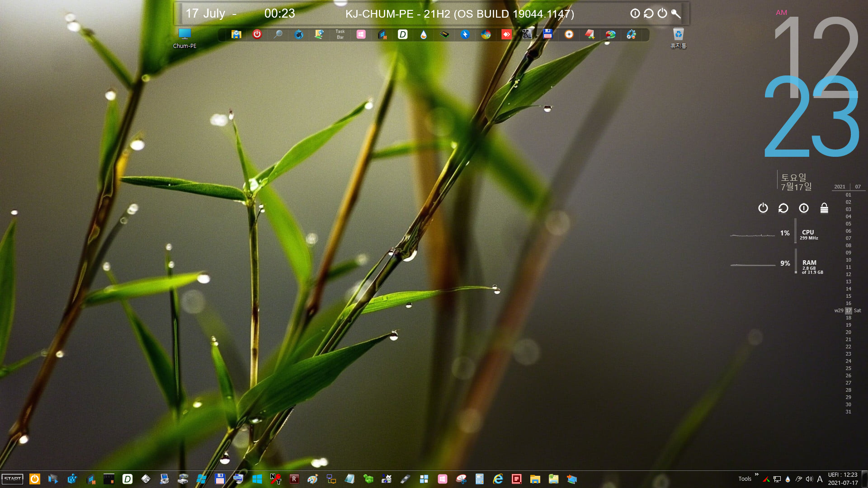Open the magnifier search tool in the dock

[278, 34]
